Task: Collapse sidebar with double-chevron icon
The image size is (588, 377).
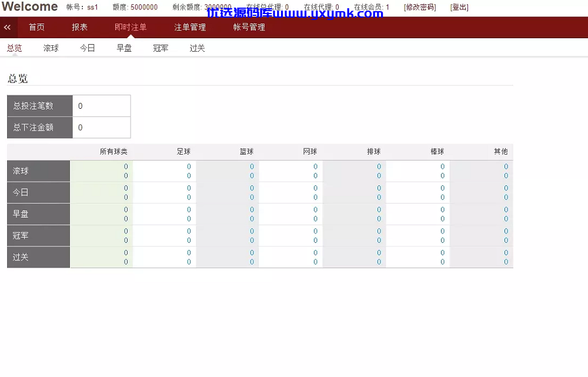Action: coord(7,27)
